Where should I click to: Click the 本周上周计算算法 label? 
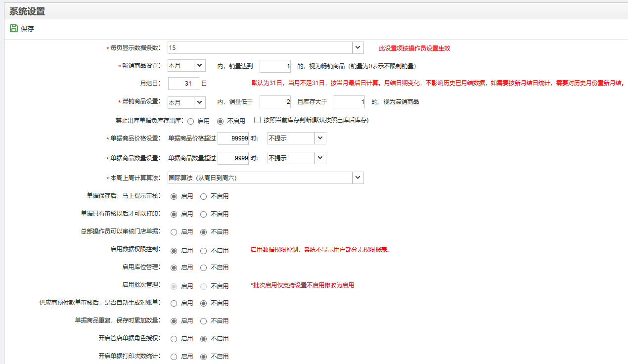tap(135, 178)
